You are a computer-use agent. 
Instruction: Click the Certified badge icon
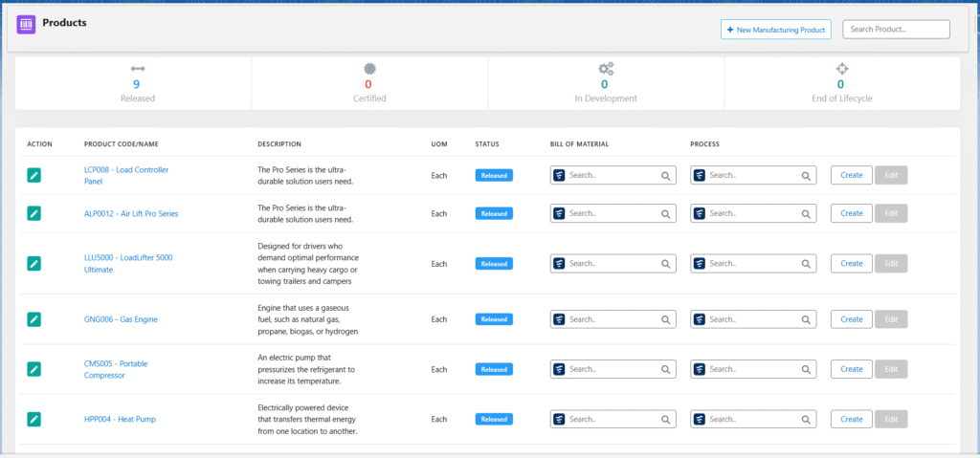pos(369,69)
